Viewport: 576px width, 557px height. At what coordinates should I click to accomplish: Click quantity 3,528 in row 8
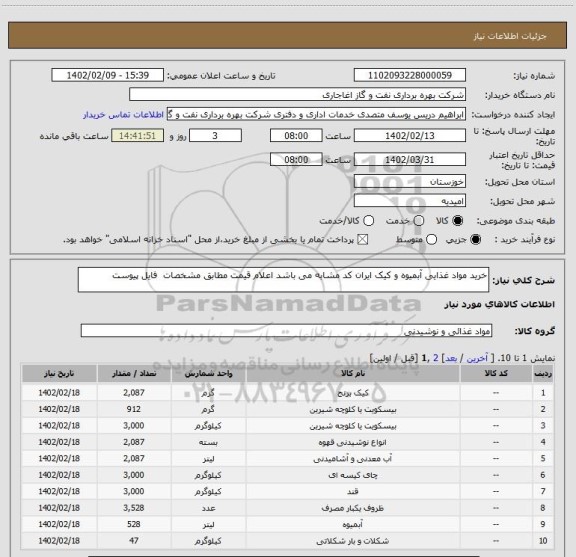134,508
